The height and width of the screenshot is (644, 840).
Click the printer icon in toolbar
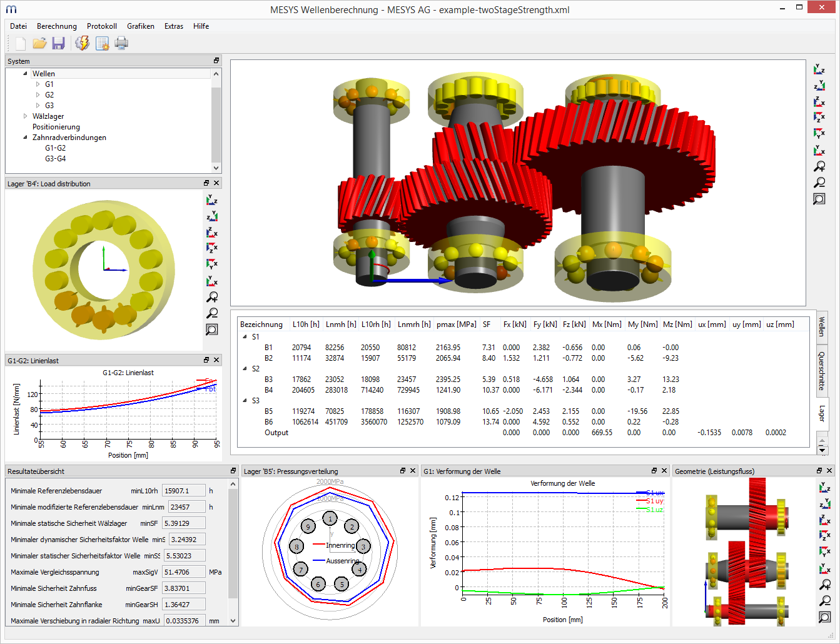coord(121,43)
